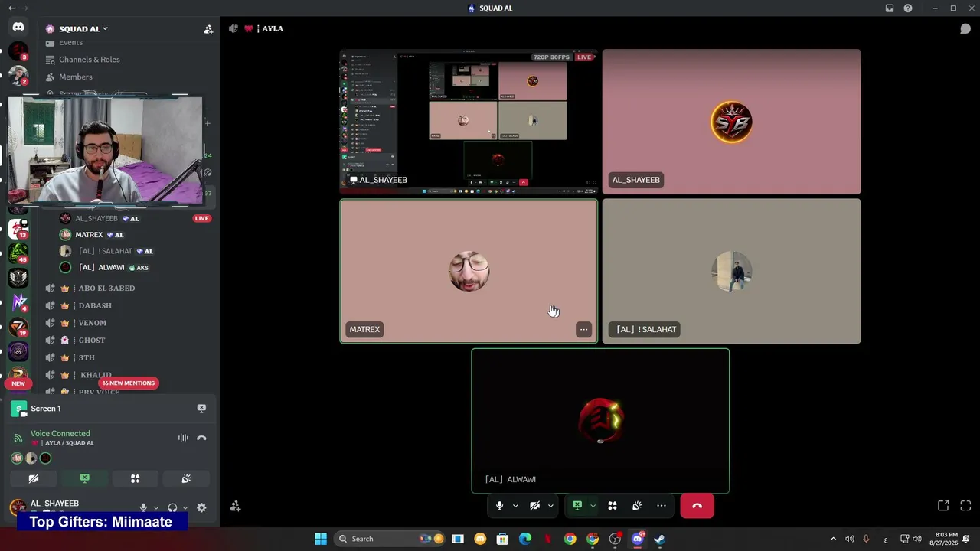Show voice connection signal details
980x551 pixels.
(x=18, y=438)
